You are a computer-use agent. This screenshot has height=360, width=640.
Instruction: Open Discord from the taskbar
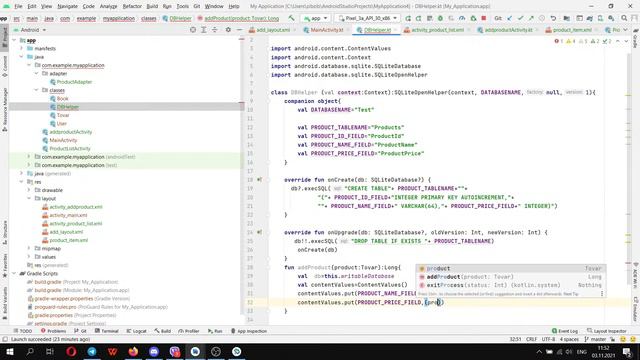tap(154, 351)
